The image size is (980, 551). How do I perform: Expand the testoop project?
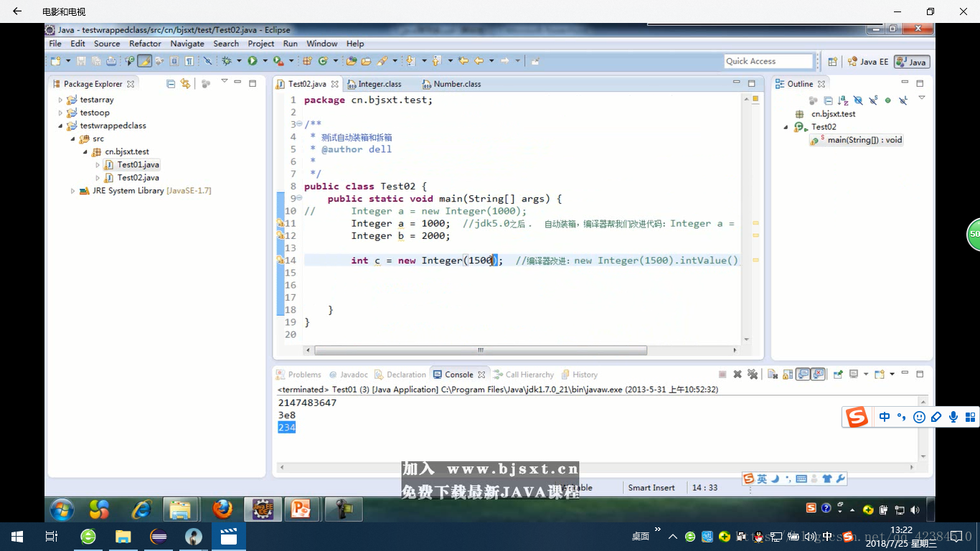point(60,113)
